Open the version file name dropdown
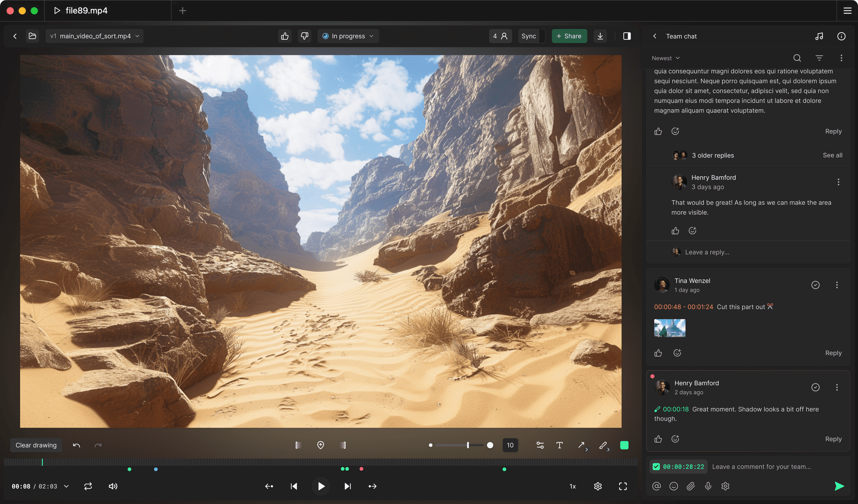Image resolution: width=858 pixels, height=504 pixels. click(x=95, y=36)
